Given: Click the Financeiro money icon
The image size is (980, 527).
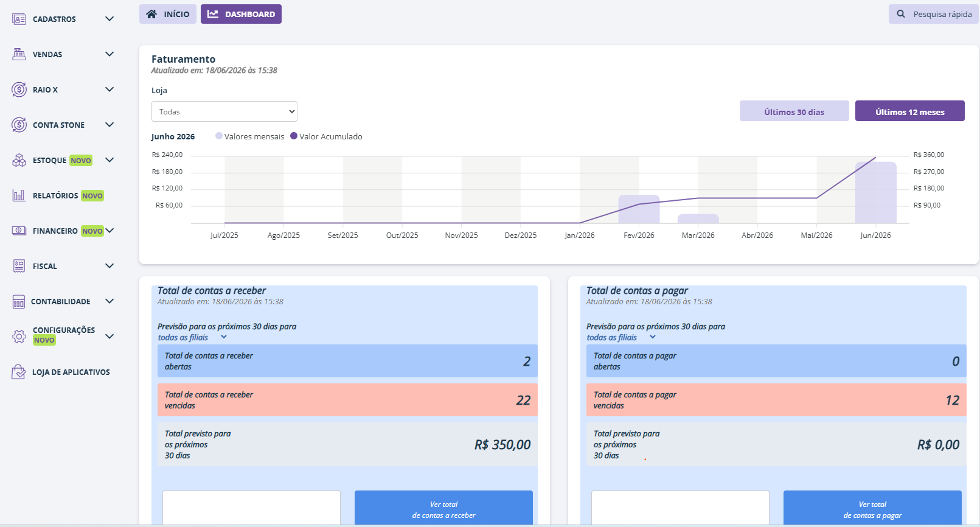Looking at the screenshot, I should point(19,231).
